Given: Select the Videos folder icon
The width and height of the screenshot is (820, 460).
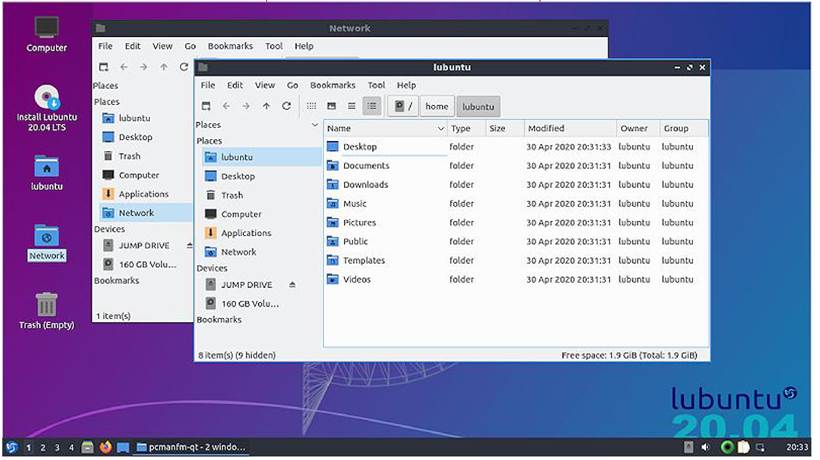Looking at the screenshot, I should (x=333, y=279).
